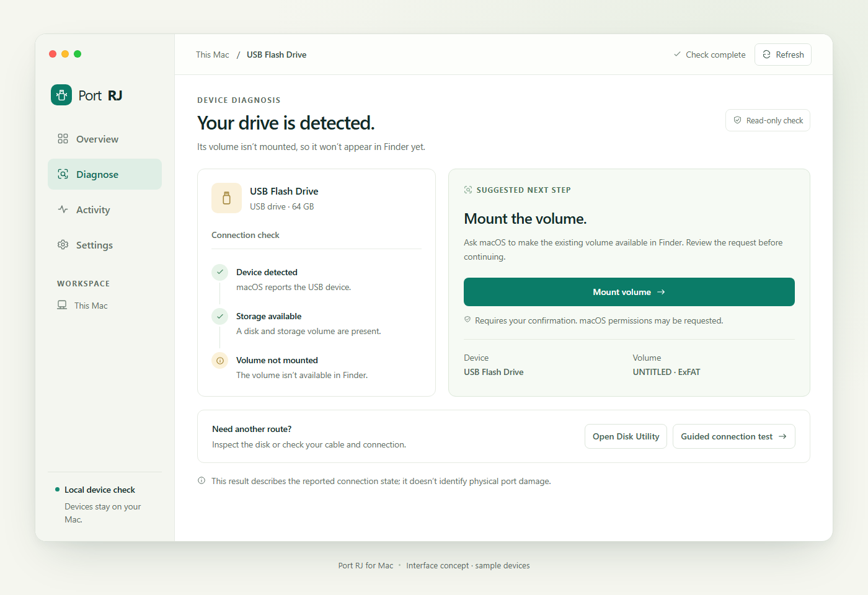The height and width of the screenshot is (595, 868).
Task: Click 'Storage available' status text
Action: click(x=268, y=316)
